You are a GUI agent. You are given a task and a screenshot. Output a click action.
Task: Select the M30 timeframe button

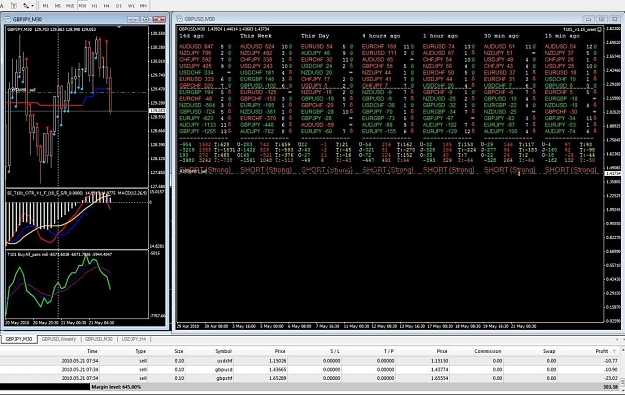coord(82,6)
